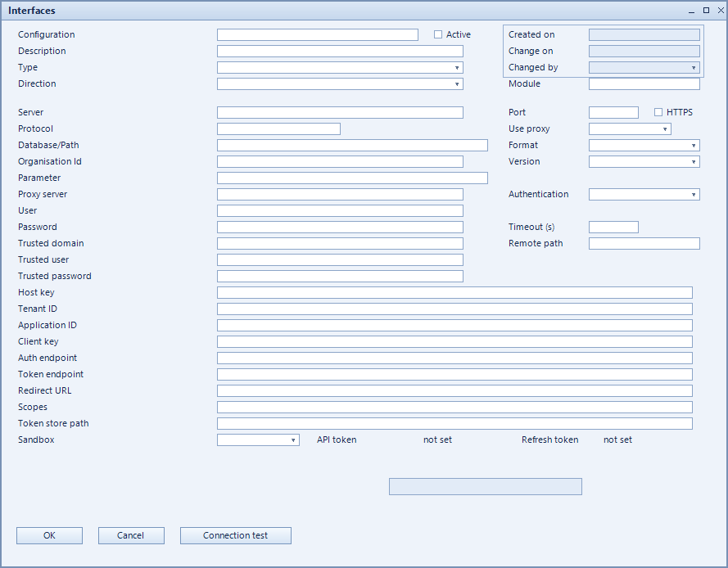Tick the HTTPS checkbox
The image size is (728, 568).
click(x=658, y=112)
